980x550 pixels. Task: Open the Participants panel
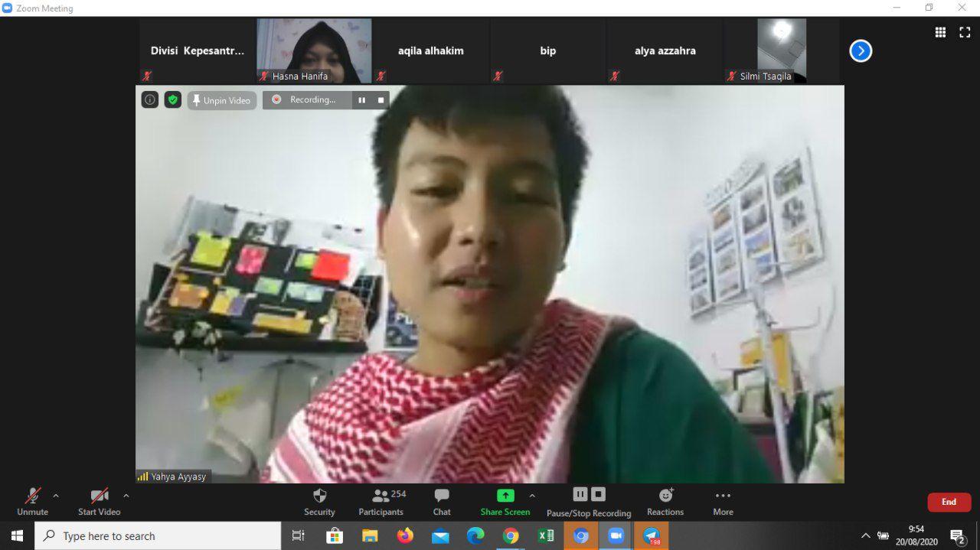tap(381, 501)
